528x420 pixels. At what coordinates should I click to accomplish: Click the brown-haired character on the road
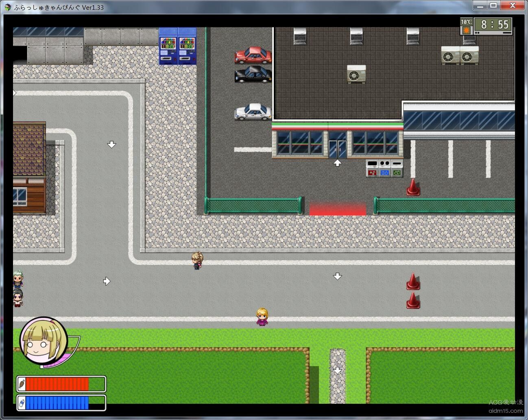197,260
